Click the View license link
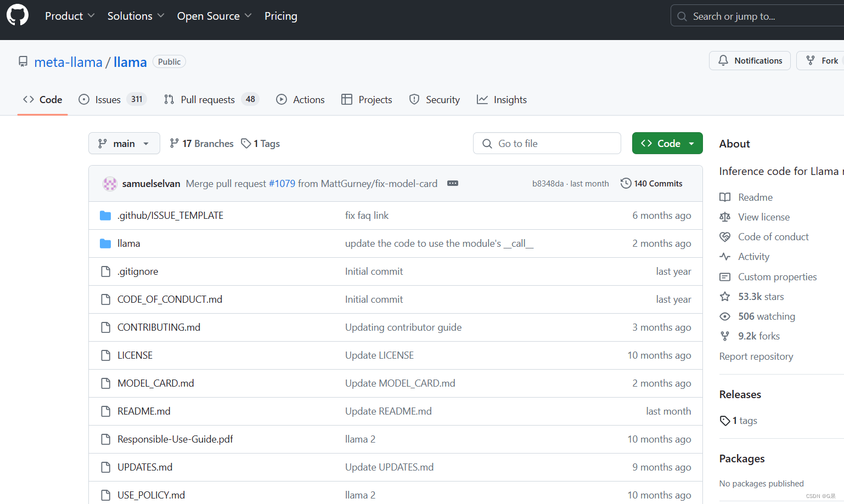Viewport: 844px width, 504px height. click(x=755, y=217)
